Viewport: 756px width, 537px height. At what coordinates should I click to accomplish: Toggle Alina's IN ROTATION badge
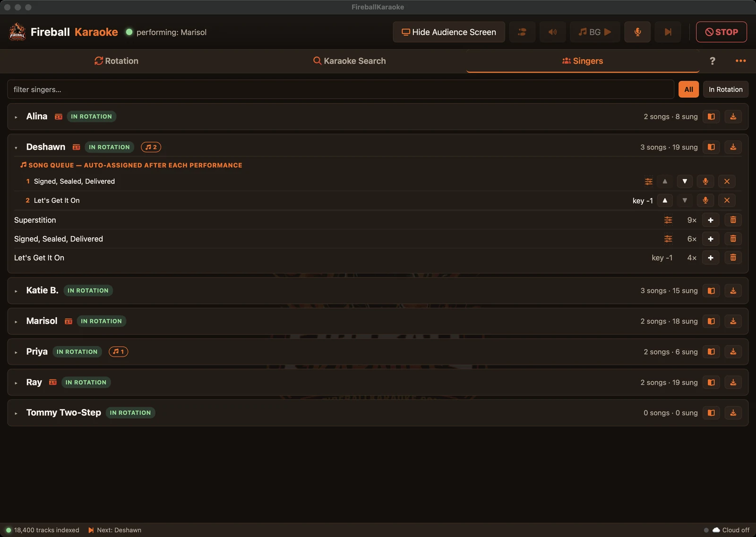coord(92,116)
